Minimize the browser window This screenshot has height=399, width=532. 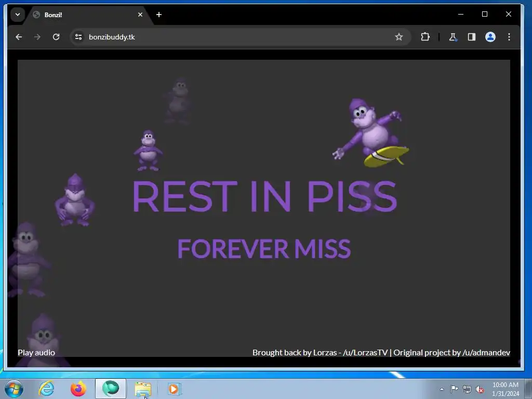click(x=461, y=14)
